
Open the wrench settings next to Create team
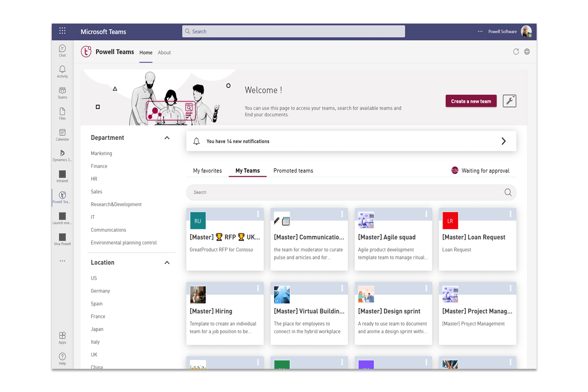509,101
